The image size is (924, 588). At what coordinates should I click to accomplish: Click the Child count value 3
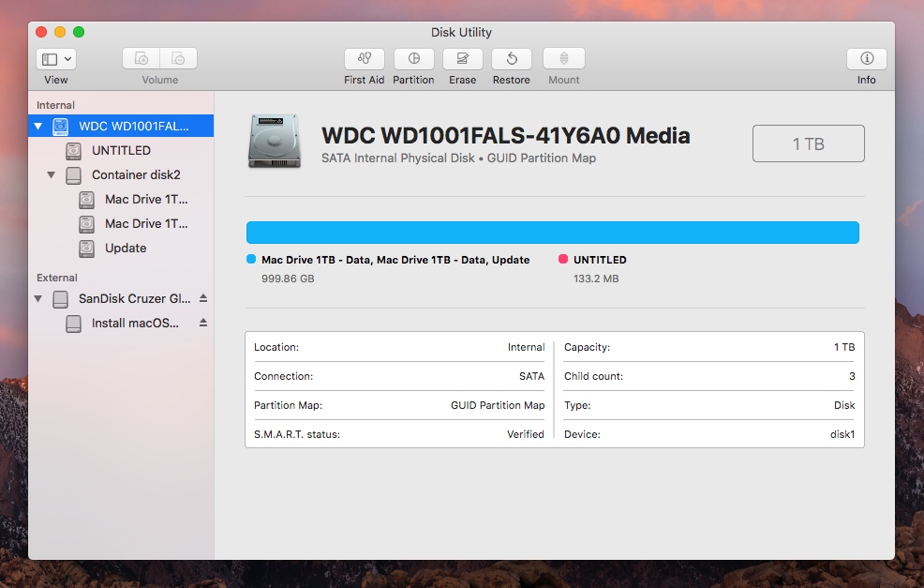tap(852, 376)
